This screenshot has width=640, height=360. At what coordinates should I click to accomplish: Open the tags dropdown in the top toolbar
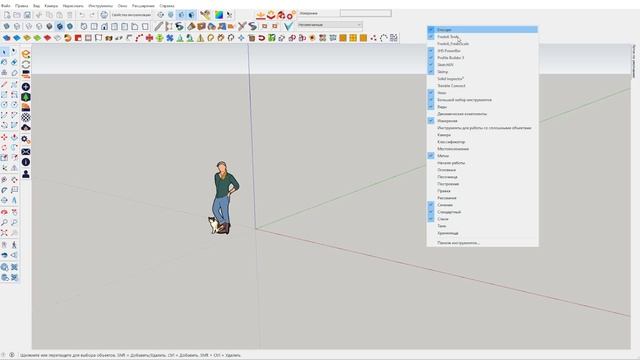330,25
